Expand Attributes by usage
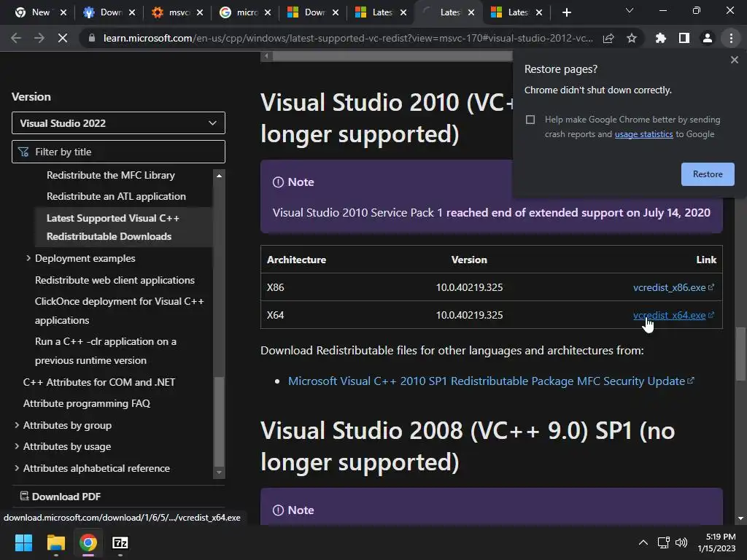747x560 pixels. pyautogui.click(x=17, y=446)
